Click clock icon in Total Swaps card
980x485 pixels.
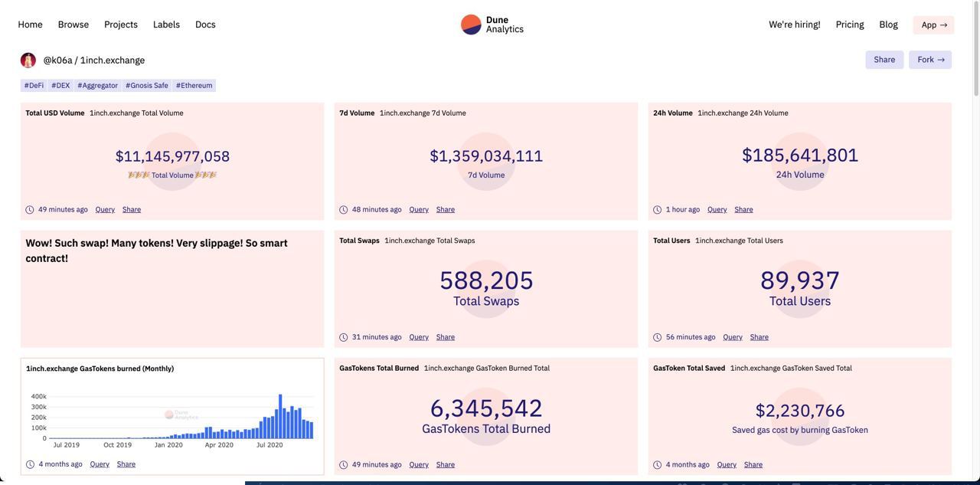(x=344, y=337)
